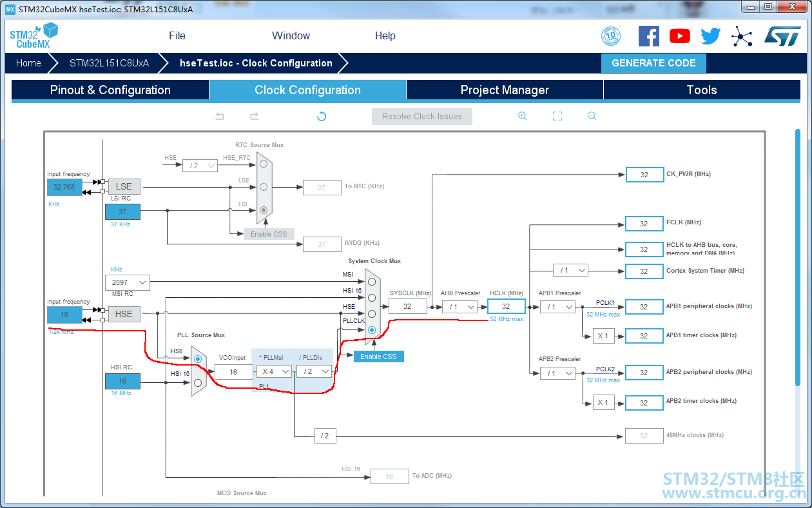Image resolution: width=812 pixels, height=508 pixels.
Task: Select PLLCLK as system clock source
Action: pyautogui.click(x=372, y=330)
